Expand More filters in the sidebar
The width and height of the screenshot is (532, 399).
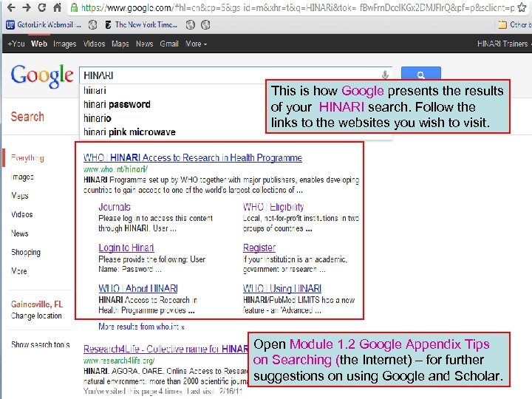(19, 271)
